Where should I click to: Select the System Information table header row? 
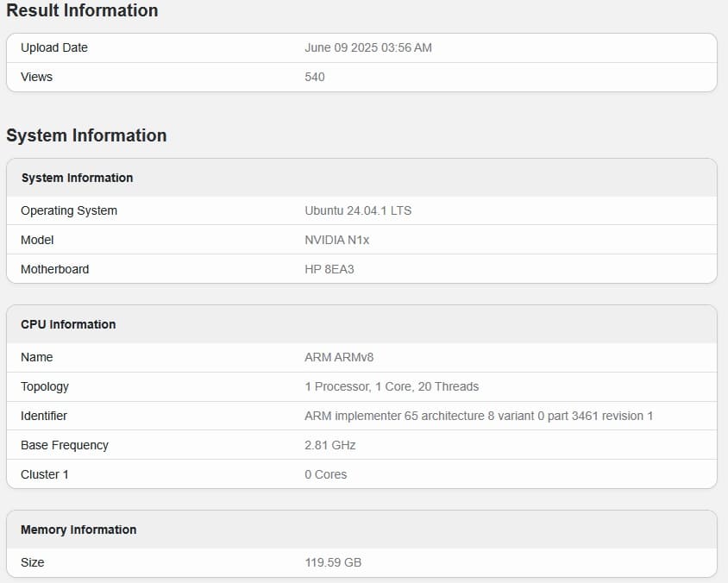click(361, 178)
